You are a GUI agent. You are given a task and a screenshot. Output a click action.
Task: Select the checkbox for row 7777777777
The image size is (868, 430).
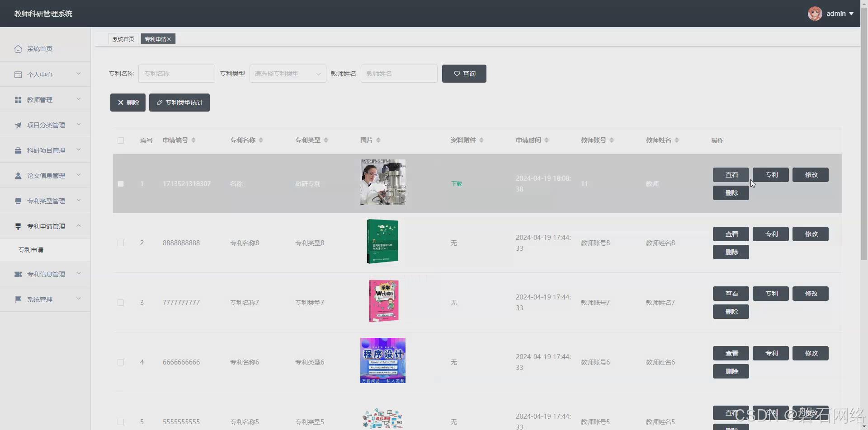click(121, 303)
